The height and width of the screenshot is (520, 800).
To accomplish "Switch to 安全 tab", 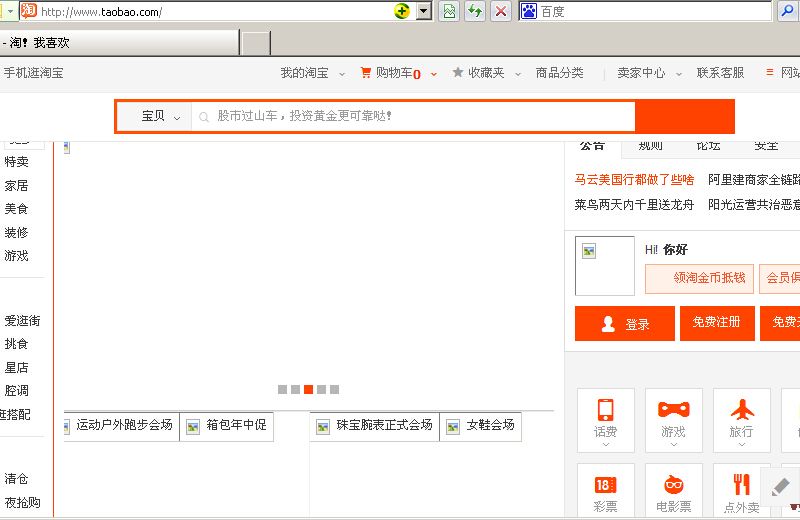I will 766,146.
